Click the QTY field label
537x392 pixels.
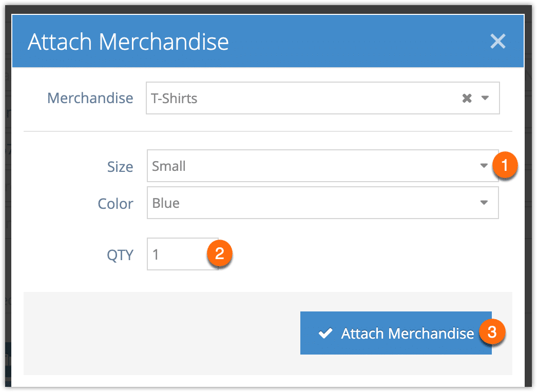pyautogui.click(x=120, y=254)
